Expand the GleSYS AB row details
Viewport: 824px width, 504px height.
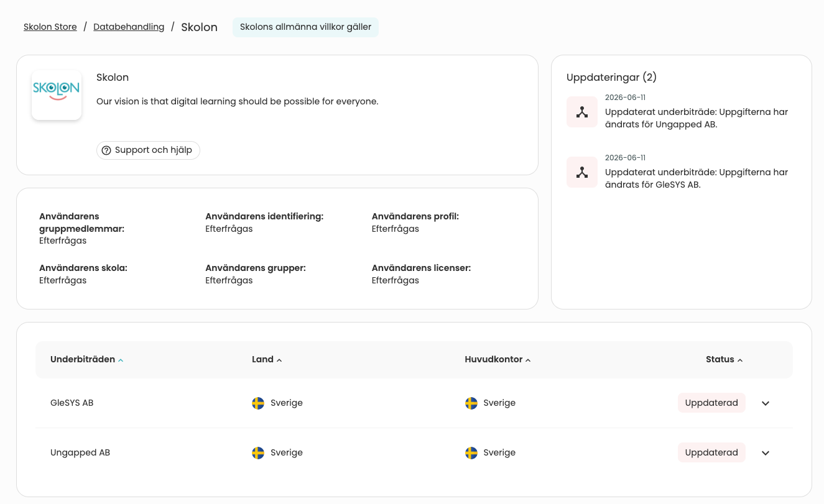click(766, 403)
